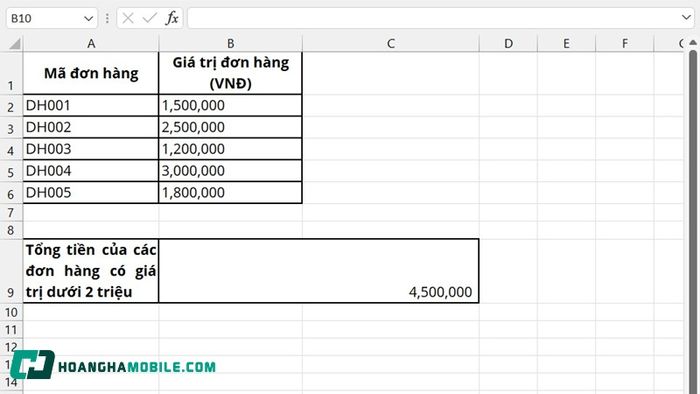Select the 'Mã đơn hàng' header cell

click(91, 73)
